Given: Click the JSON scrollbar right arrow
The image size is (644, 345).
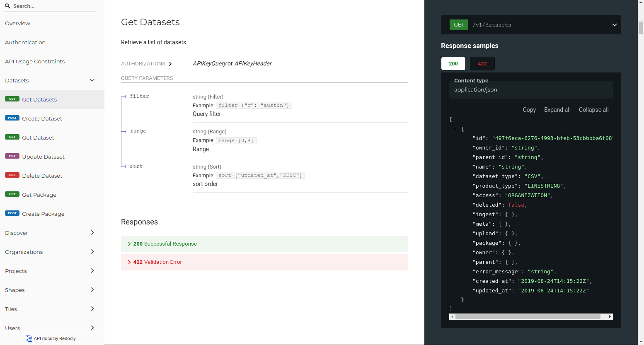Looking at the screenshot, I should click(610, 316).
